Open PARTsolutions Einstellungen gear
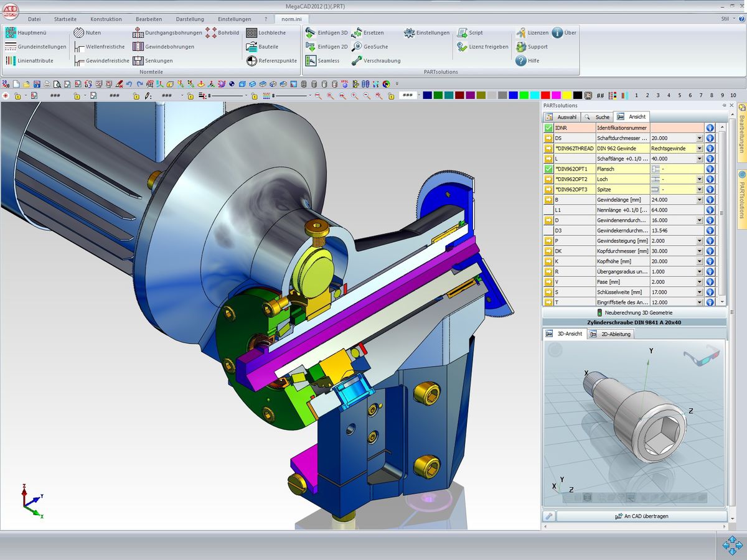The width and height of the screenshot is (747, 560). [426, 33]
